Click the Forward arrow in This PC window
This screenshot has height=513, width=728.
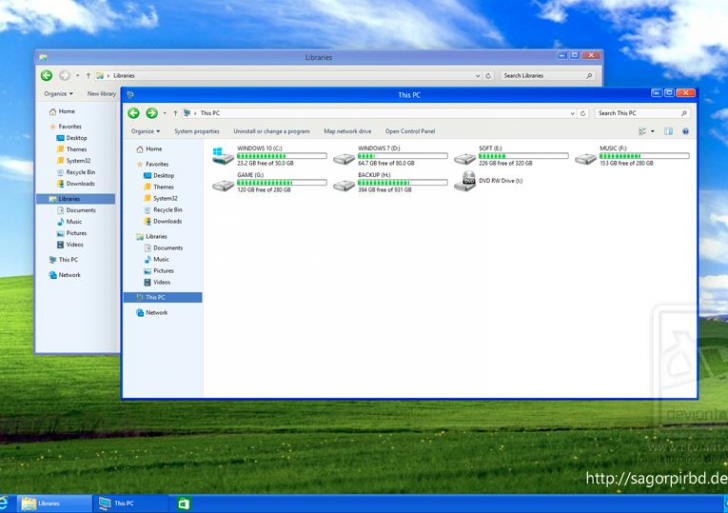point(151,113)
